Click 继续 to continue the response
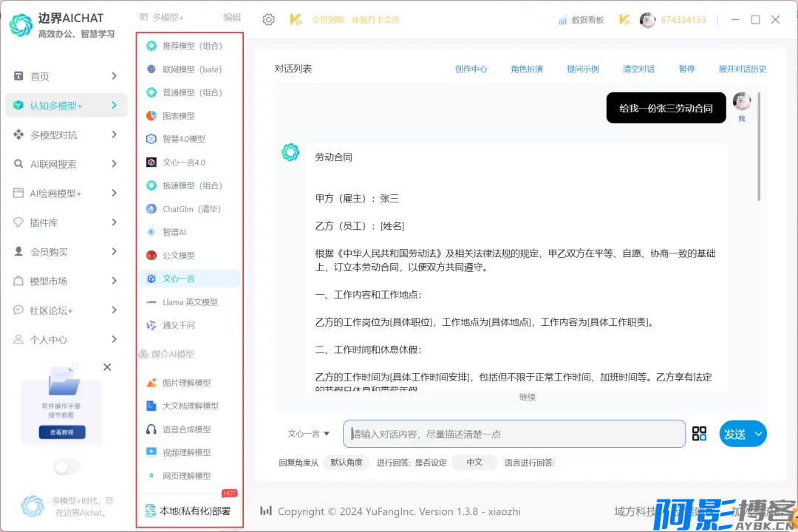Image resolution: width=798 pixels, height=532 pixels. [528, 397]
